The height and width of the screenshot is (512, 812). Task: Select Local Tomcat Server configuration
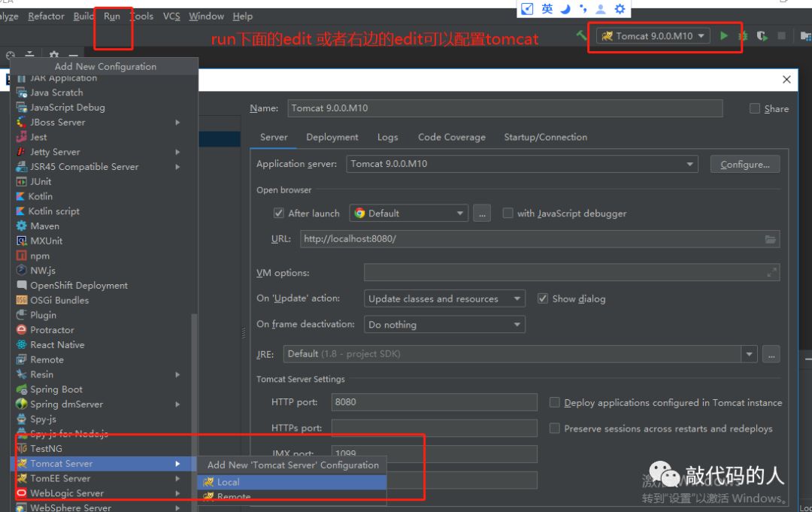click(x=292, y=482)
